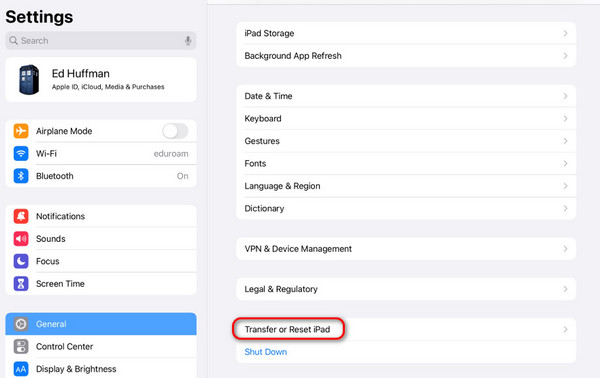Tap the chevron on Dictionary row
Screen dimensions: 600x378
pyautogui.click(x=565, y=209)
